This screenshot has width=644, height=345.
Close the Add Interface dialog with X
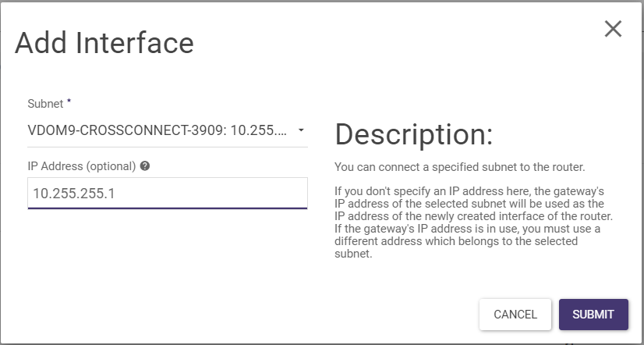coord(613,30)
